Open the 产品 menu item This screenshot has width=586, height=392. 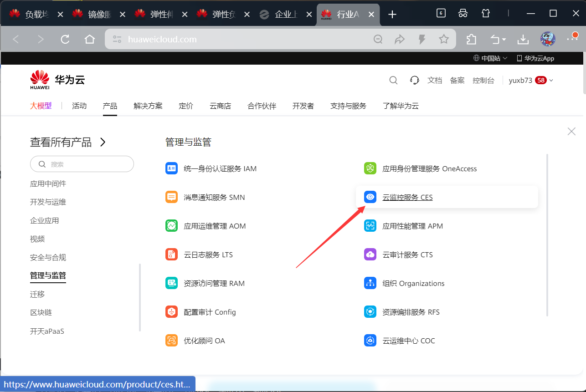[x=110, y=106]
